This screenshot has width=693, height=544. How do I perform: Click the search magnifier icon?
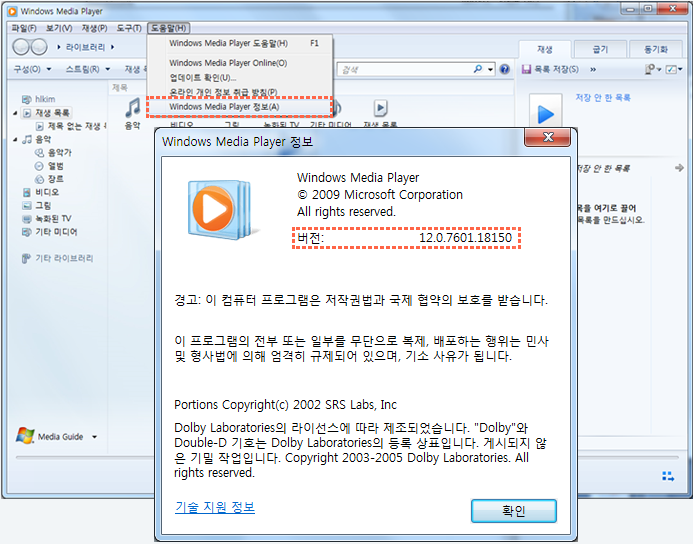pos(478,69)
